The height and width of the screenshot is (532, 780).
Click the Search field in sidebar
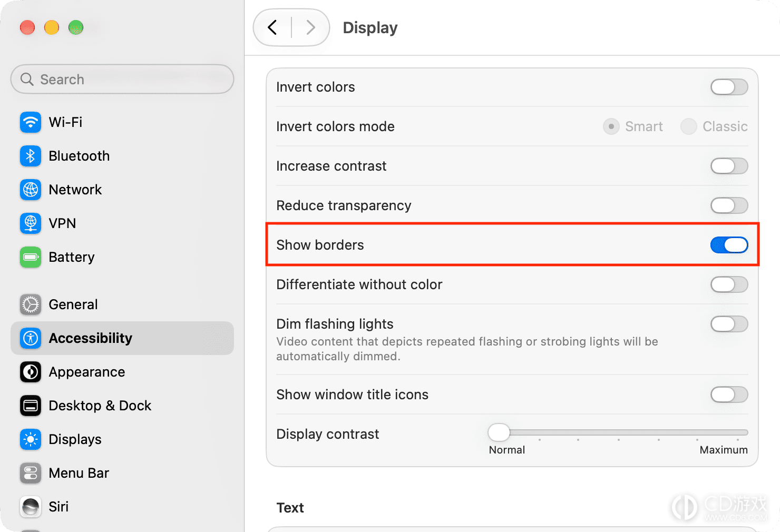click(x=122, y=80)
